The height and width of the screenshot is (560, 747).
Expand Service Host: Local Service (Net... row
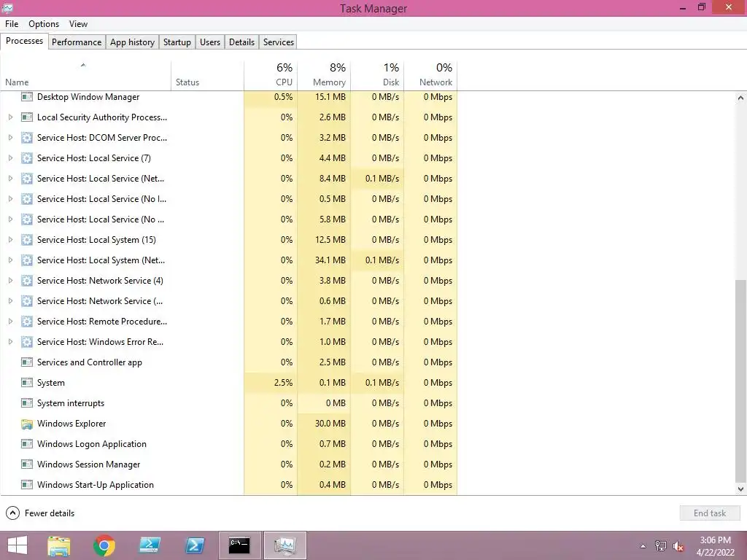point(10,179)
